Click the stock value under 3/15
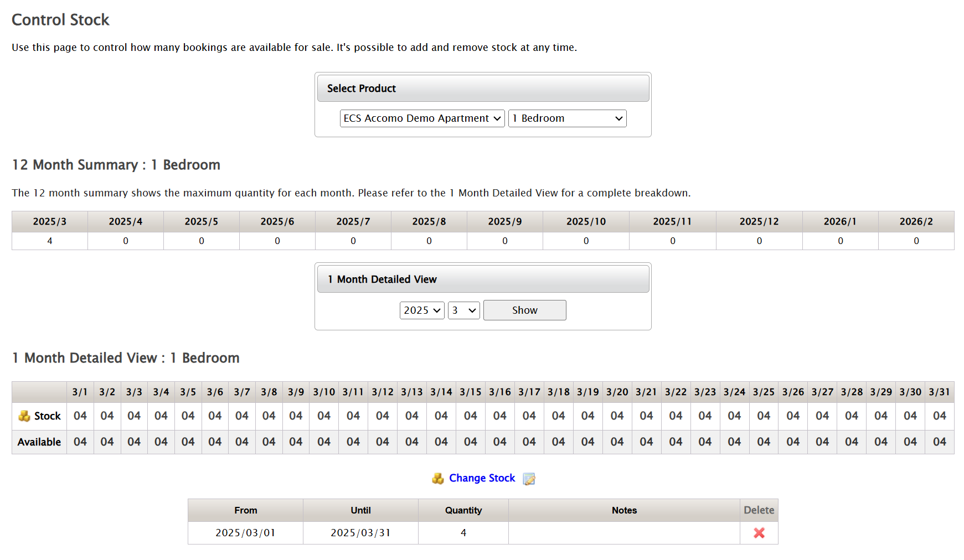 470,416
